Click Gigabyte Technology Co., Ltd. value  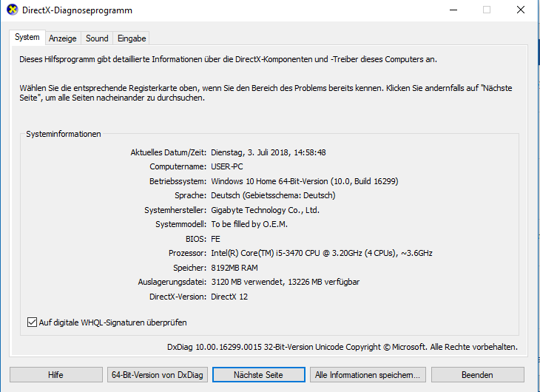point(265,210)
